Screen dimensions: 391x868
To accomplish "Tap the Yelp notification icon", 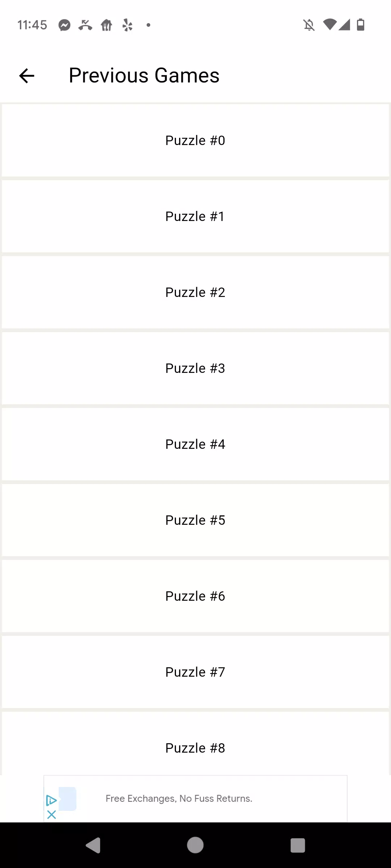I will tap(127, 25).
